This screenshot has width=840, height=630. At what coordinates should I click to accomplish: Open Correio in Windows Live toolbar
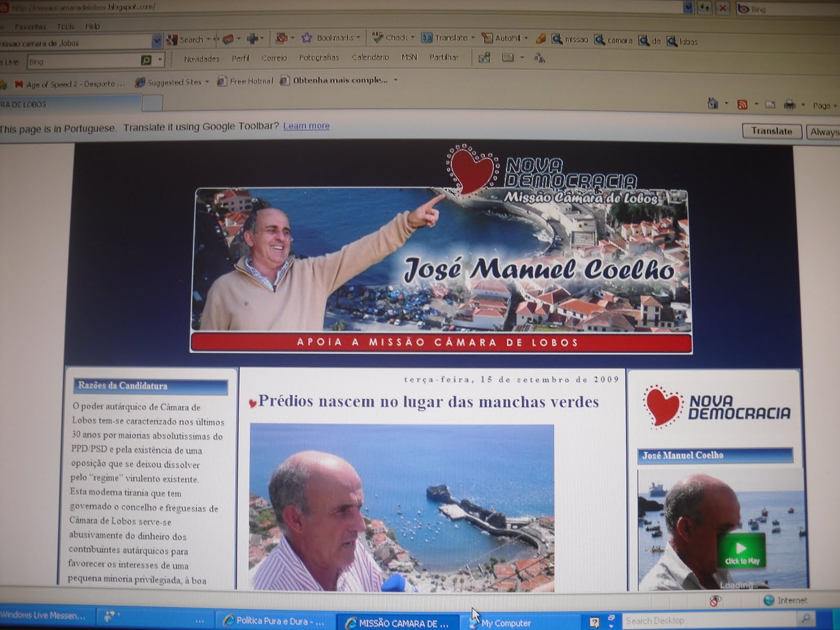click(x=274, y=58)
